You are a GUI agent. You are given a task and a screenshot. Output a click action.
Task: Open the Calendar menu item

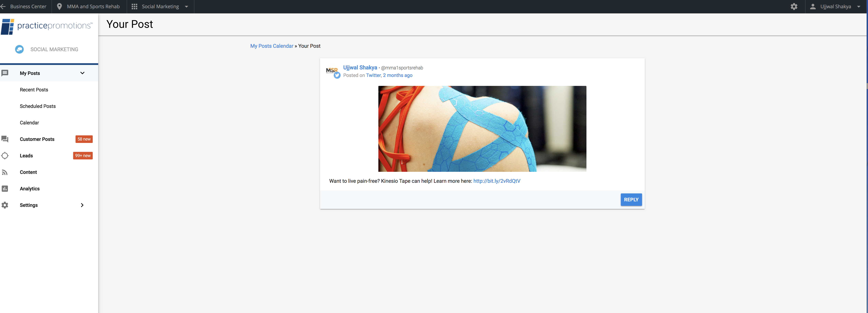(x=29, y=122)
